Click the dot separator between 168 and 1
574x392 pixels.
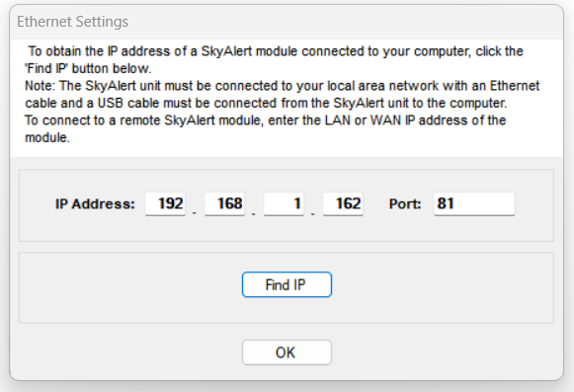click(254, 212)
